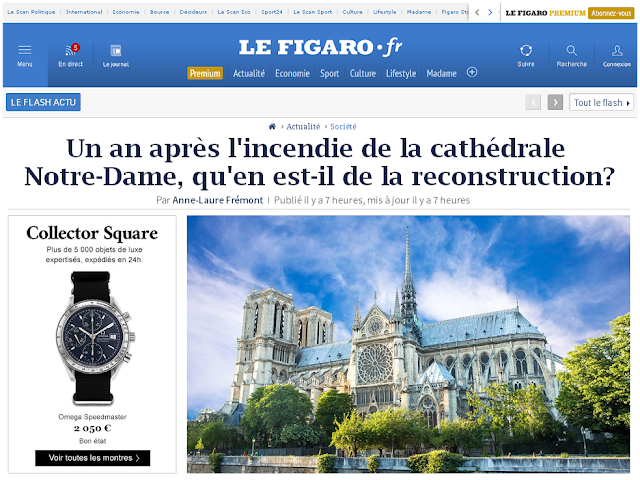The width and height of the screenshot is (640, 480).
Task: Open Décideurs top link
Action: (193, 12)
